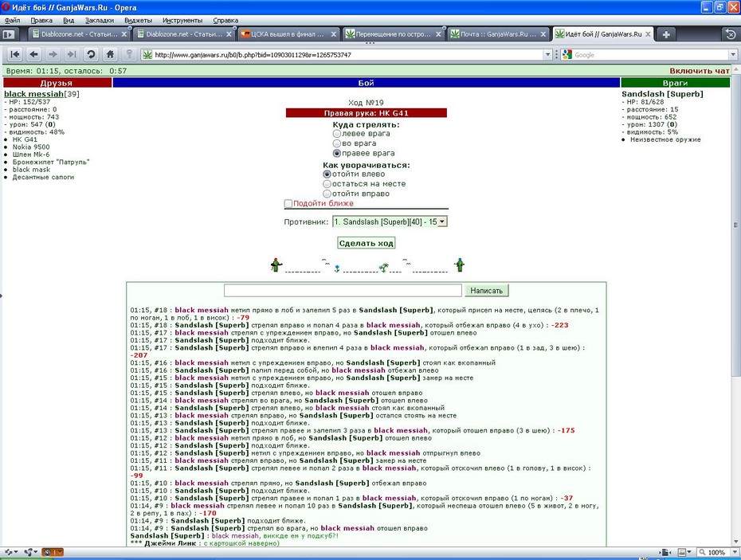Viewport: 741px width, 560px height.
Task: Switch to the 'Перемещение по остро...' tab
Action: pyautogui.click(x=393, y=34)
